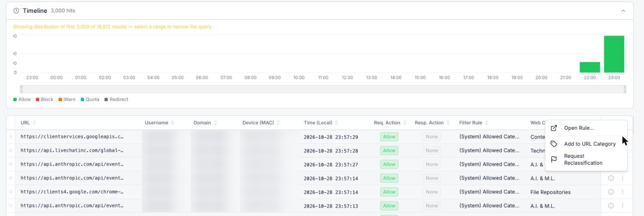Viewport: 644px width, 216px height.
Task: Click the None badge in File Repositories row
Action: [432, 192]
